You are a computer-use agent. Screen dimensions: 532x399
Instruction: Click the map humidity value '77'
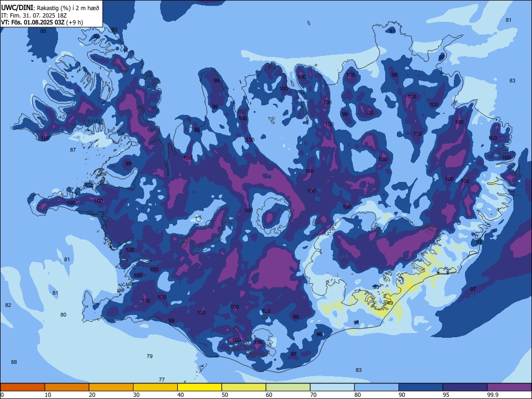point(162,380)
